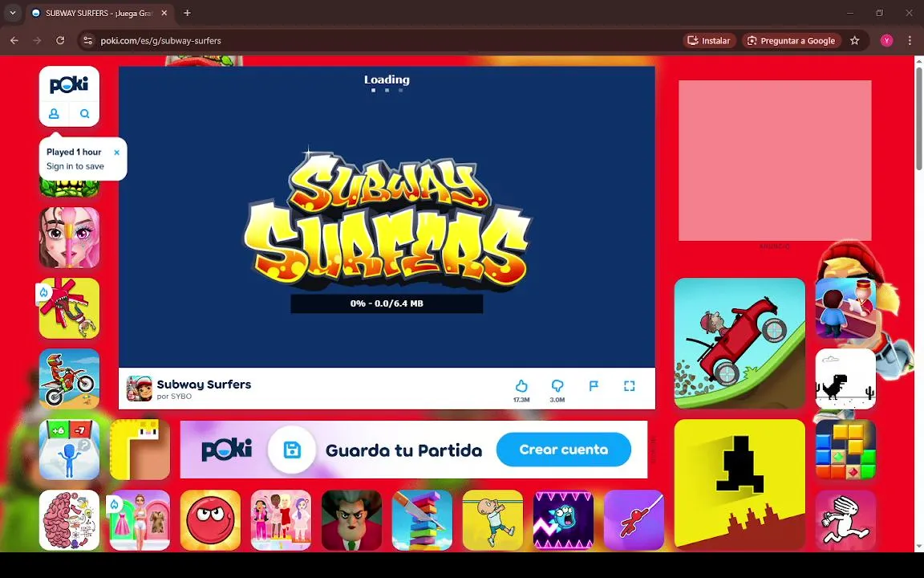
Task: Open the Red Ball game thumbnail
Action: click(210, 520)
